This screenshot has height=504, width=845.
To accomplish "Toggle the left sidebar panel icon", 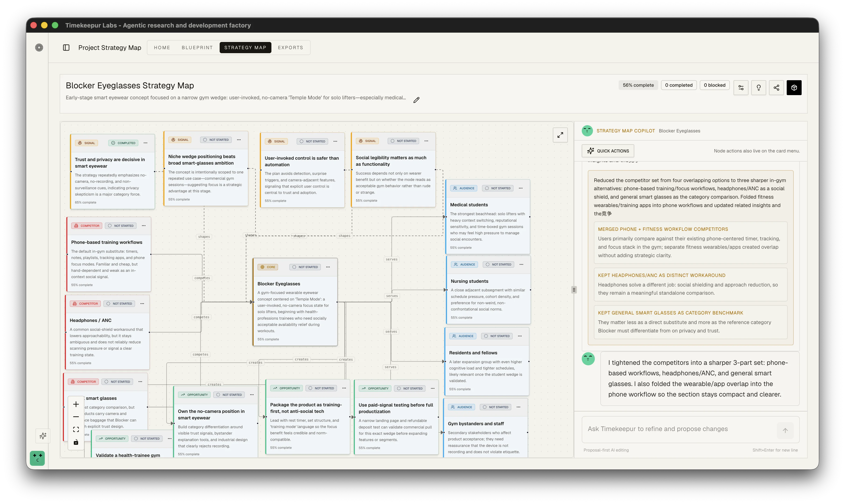I will click(66, 48).
